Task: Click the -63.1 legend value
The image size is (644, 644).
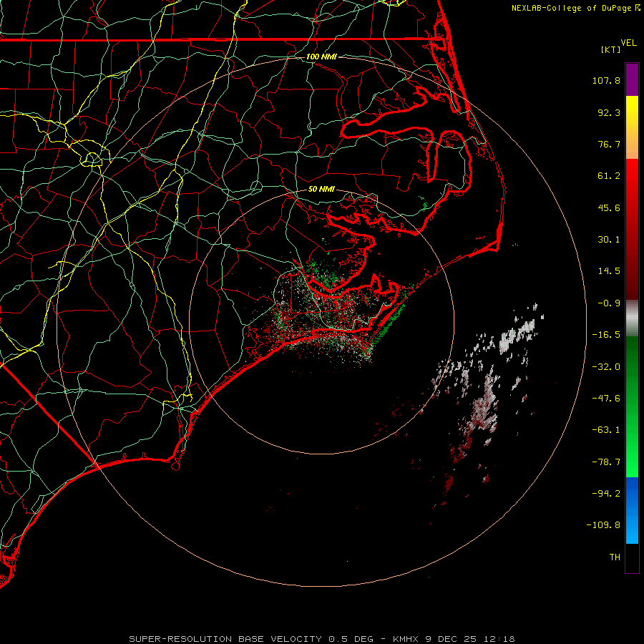Action: (606, 430)
